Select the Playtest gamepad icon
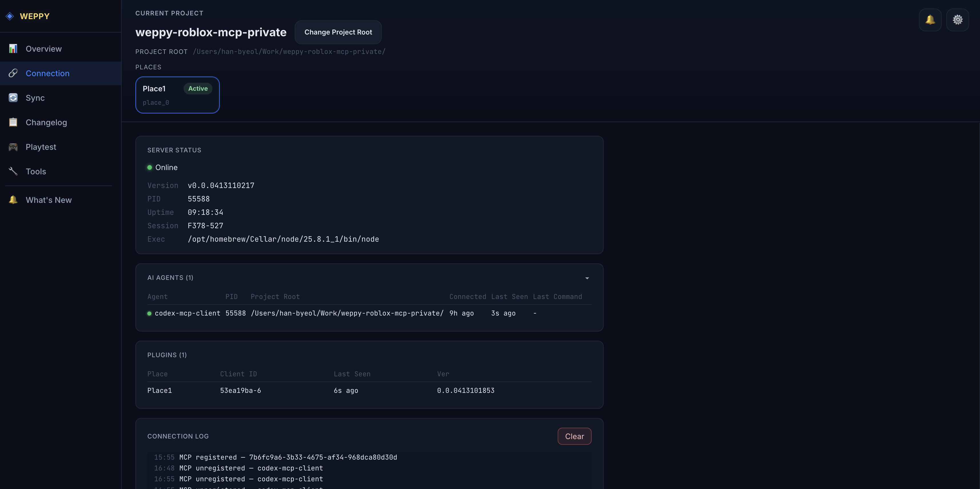 13,147
